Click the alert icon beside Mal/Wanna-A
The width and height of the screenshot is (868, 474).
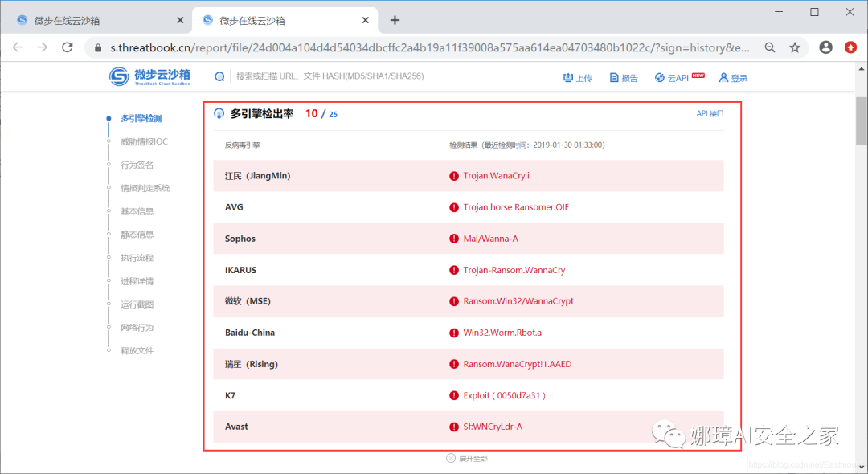pyautogui.click(x=454, y=239)
